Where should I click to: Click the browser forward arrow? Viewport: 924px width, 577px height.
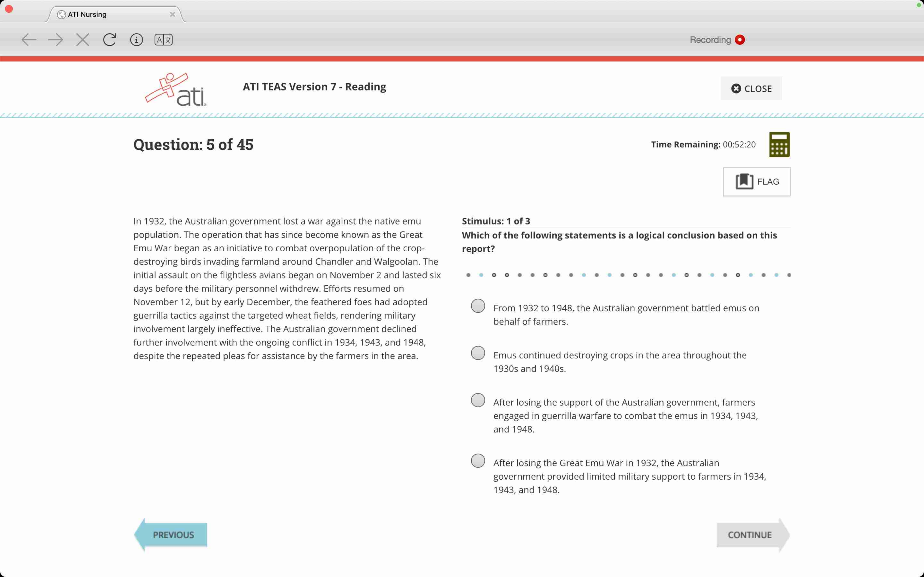[56, 40]
